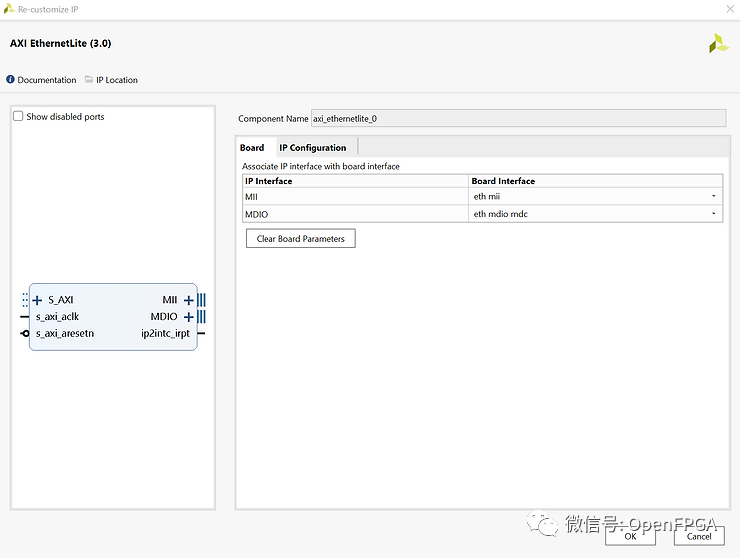740x558 pixels.
Task: Open the MII board interface dropdown
Action: pyautogui.click(x=713, y=197)
